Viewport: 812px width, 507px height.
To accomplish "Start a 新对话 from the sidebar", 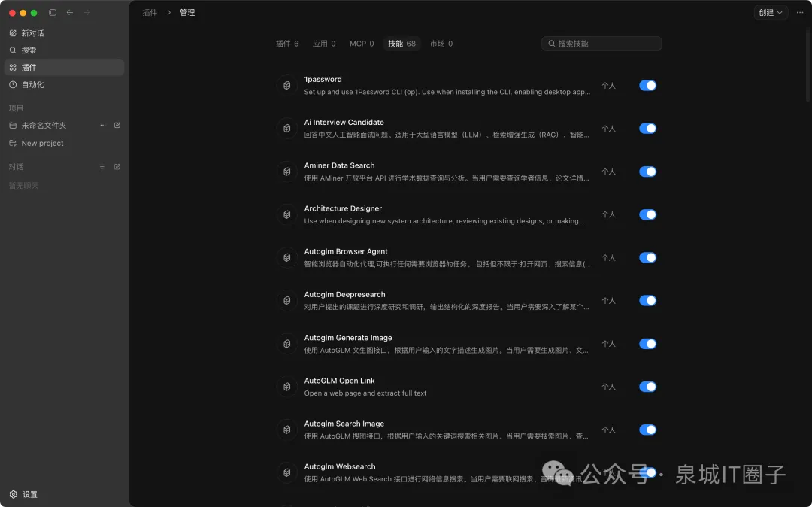I will pos(64,33).
